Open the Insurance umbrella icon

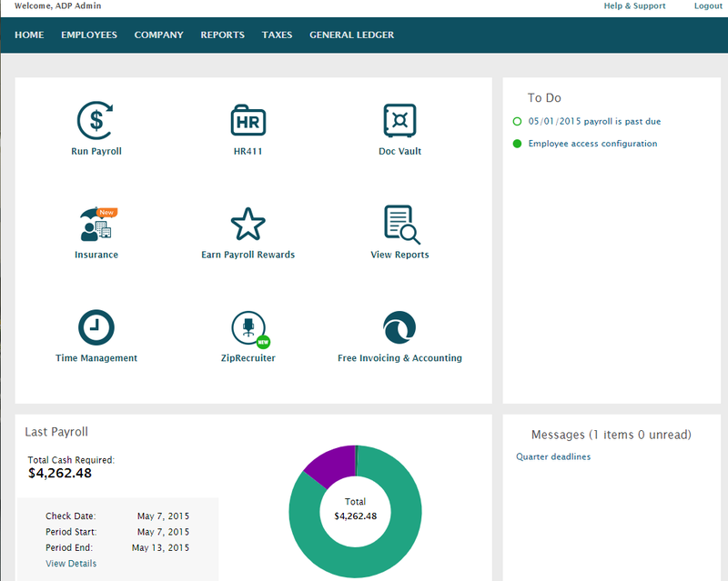pyautogui.click(x=98, y=225)
